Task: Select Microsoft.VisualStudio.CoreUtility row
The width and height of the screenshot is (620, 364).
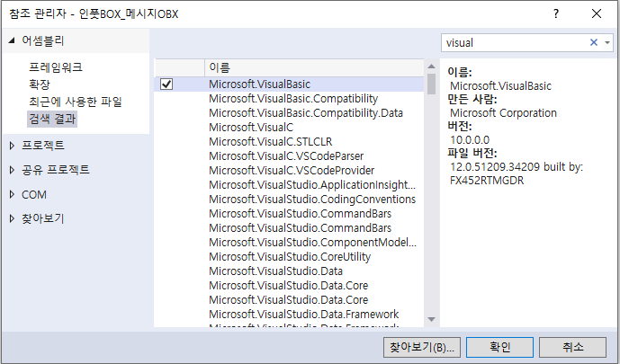Action: click(289, 257)
